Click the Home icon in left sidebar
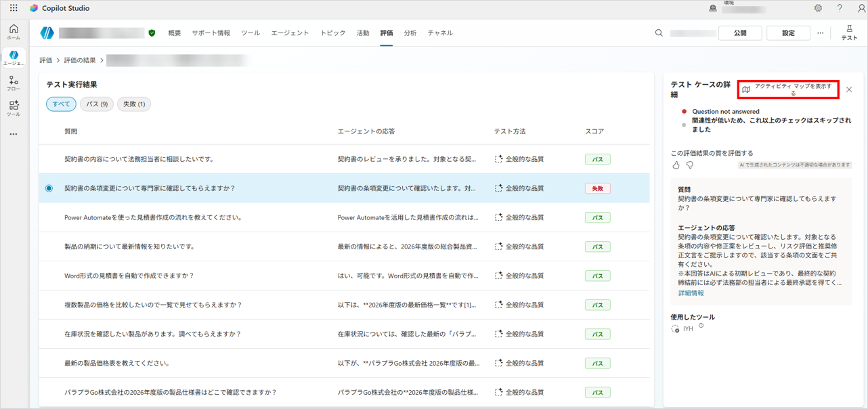 click(x=14, y=32)
